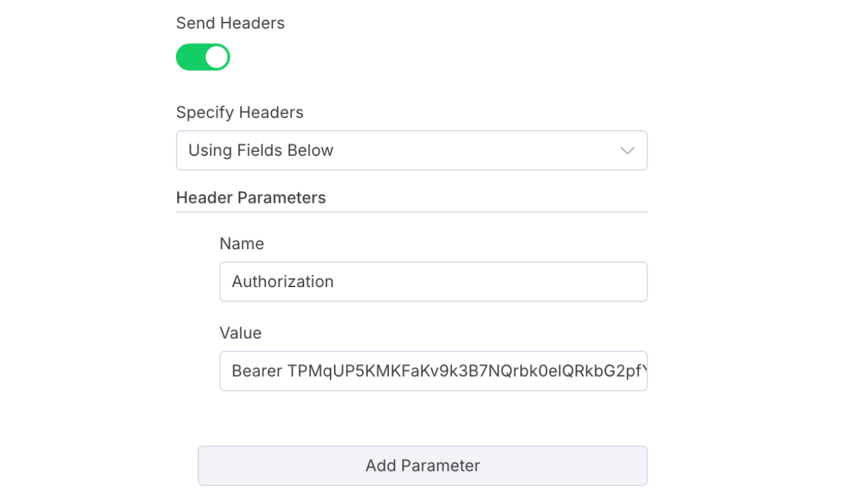Click the token string after Bearer
Image resolution: width=843 pixels, height=504 pixels.
[x=458, y=371]
